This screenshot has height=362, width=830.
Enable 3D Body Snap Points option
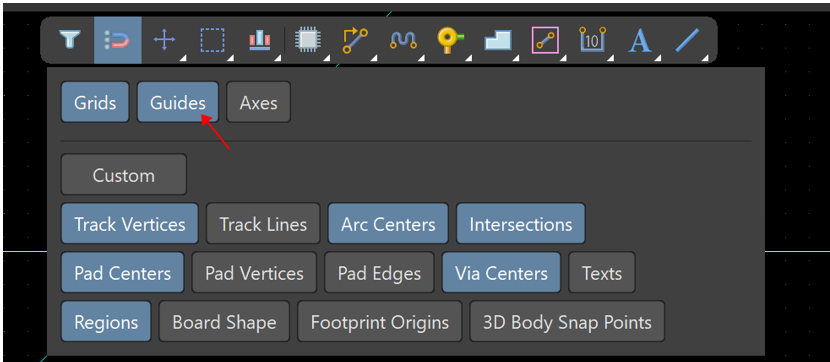(567, 322)
